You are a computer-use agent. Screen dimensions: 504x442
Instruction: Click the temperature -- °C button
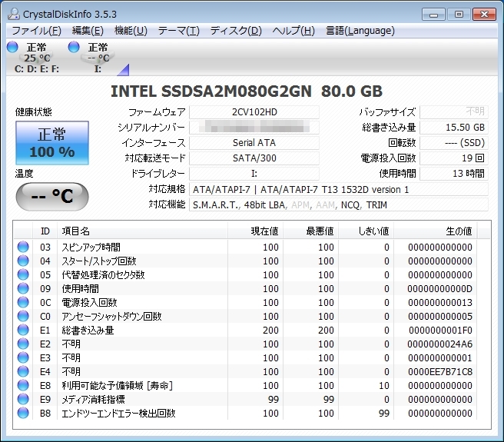(x=51, y=196)
